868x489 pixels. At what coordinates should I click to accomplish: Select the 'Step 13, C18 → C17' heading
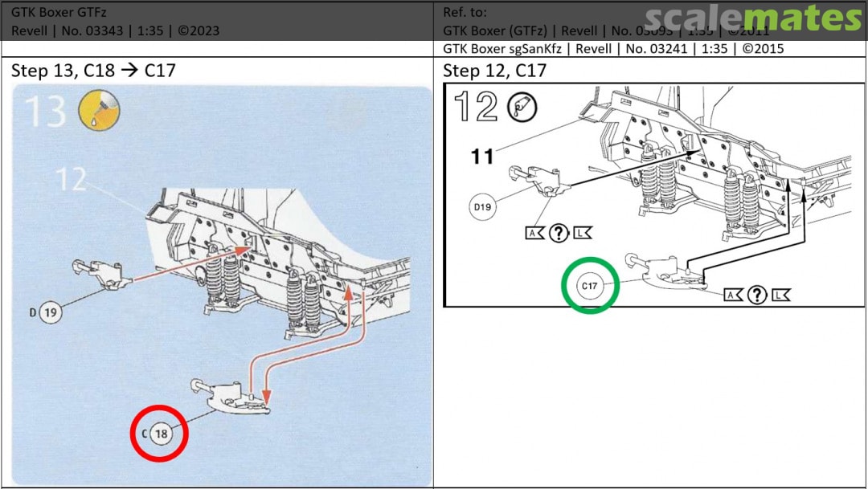click(x=93, y=71)
